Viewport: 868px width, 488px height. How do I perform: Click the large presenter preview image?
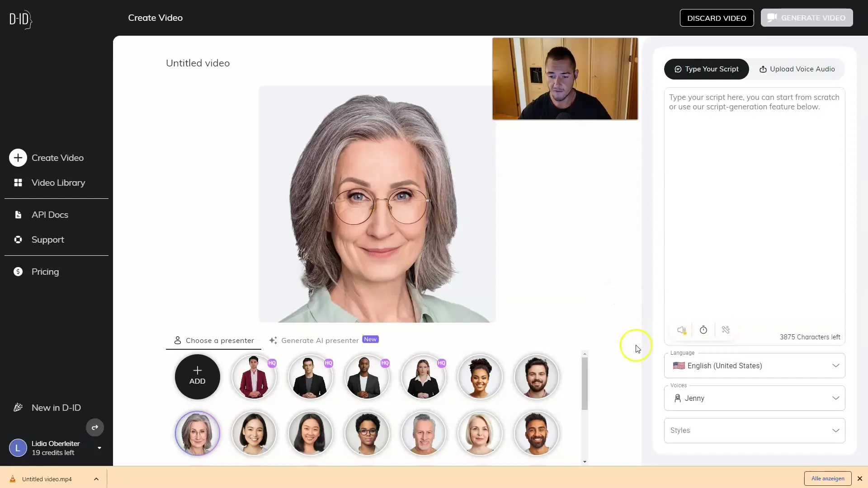tap(377, 204)
